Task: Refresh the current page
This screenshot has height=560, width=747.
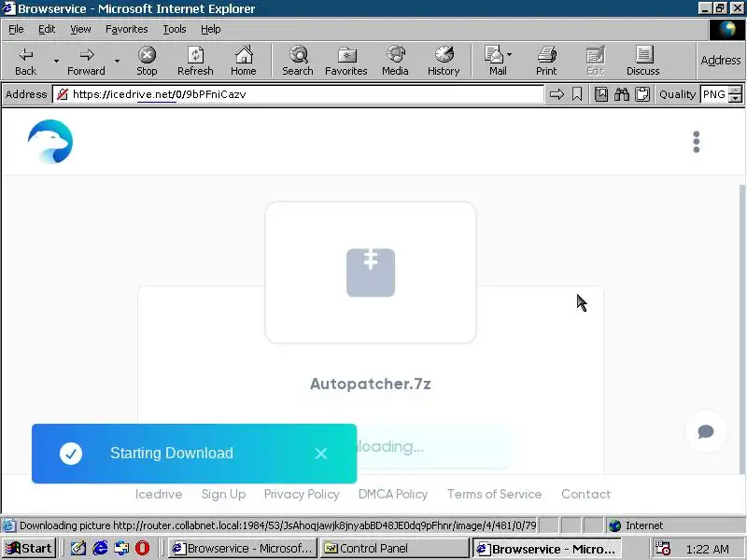Action: click(x=195, y=61)
